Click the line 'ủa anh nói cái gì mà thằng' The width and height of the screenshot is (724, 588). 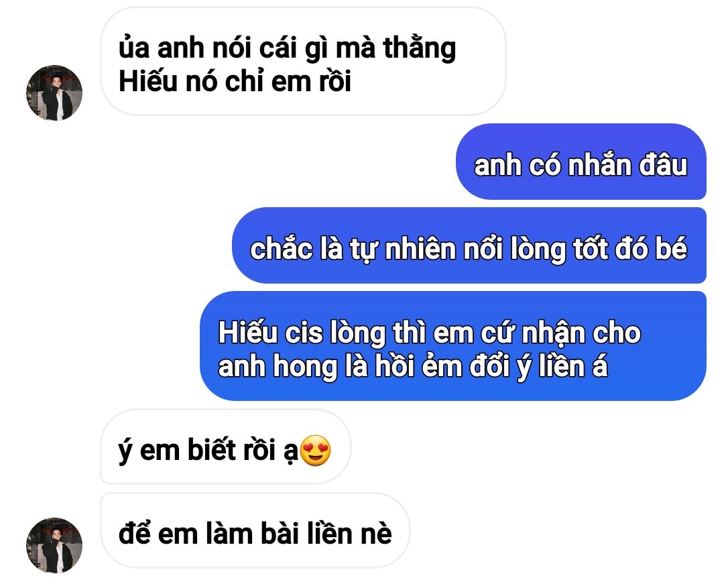pyautogui.click(x=287, y=49)
